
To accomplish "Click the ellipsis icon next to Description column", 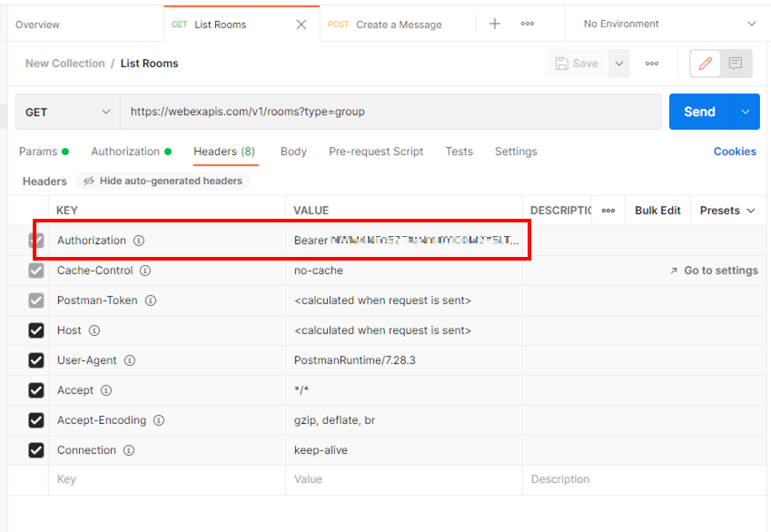I will [x=609, y=210].
